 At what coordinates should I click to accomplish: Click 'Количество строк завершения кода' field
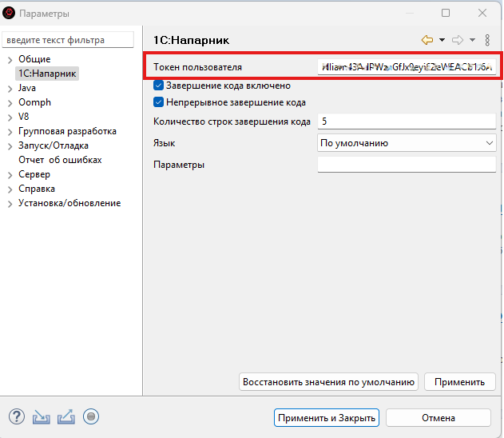click(x=407, y=121)
